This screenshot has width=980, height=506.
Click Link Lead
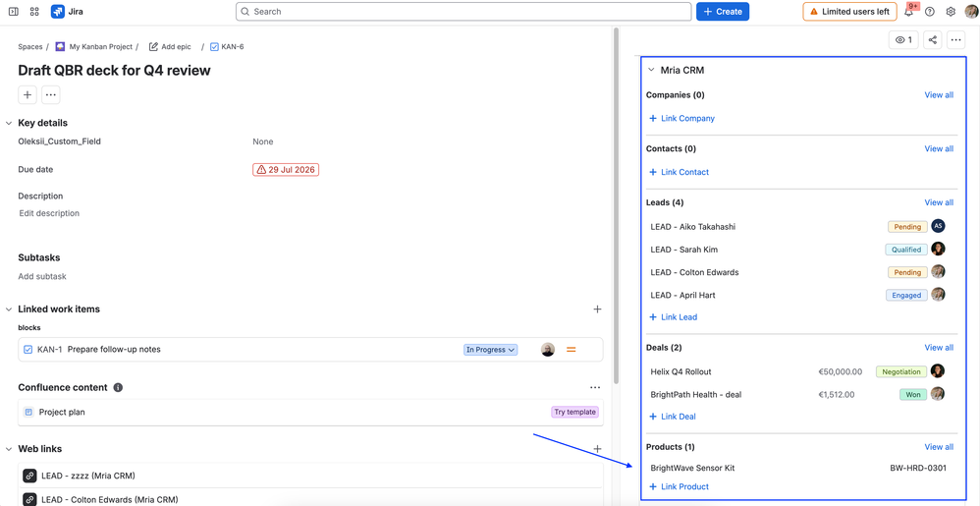673,317
